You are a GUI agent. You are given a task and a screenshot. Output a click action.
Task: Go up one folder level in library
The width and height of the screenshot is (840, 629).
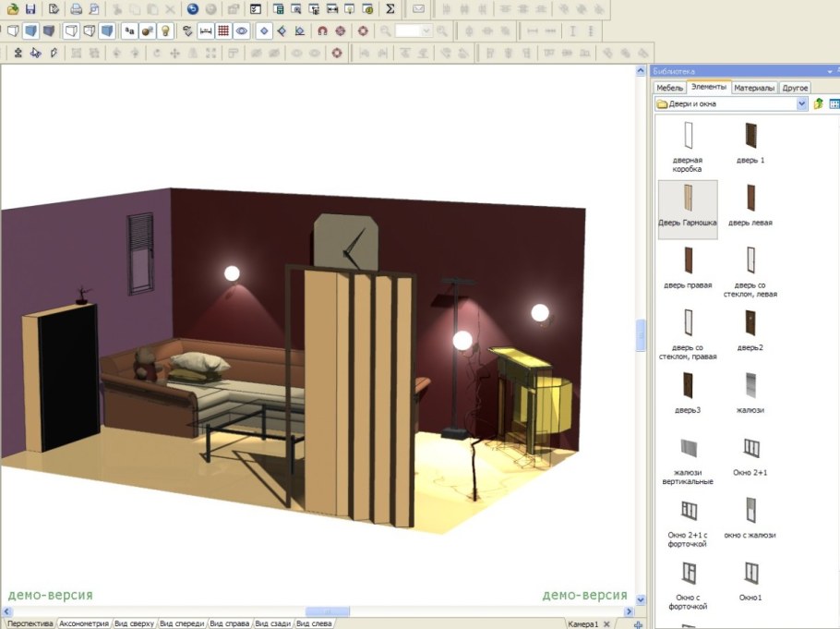(818, 104)
